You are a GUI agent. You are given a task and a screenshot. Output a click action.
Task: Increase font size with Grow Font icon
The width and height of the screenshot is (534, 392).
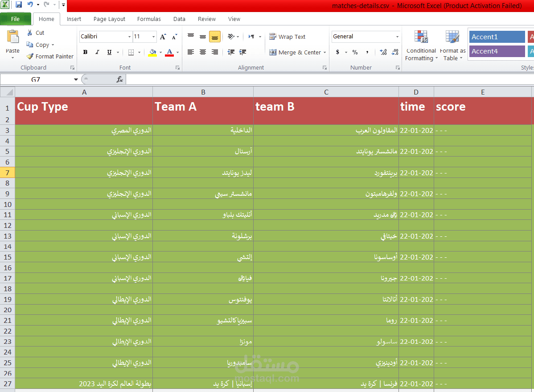click(163, 37)
